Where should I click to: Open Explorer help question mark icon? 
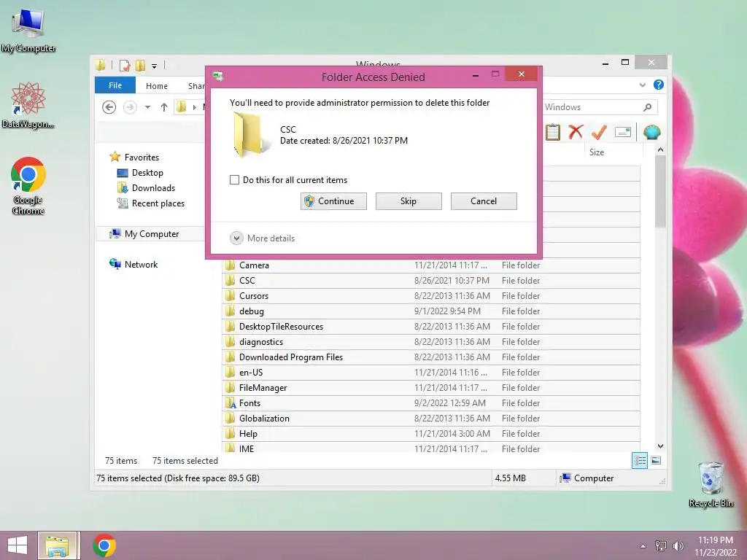[659, 85]
